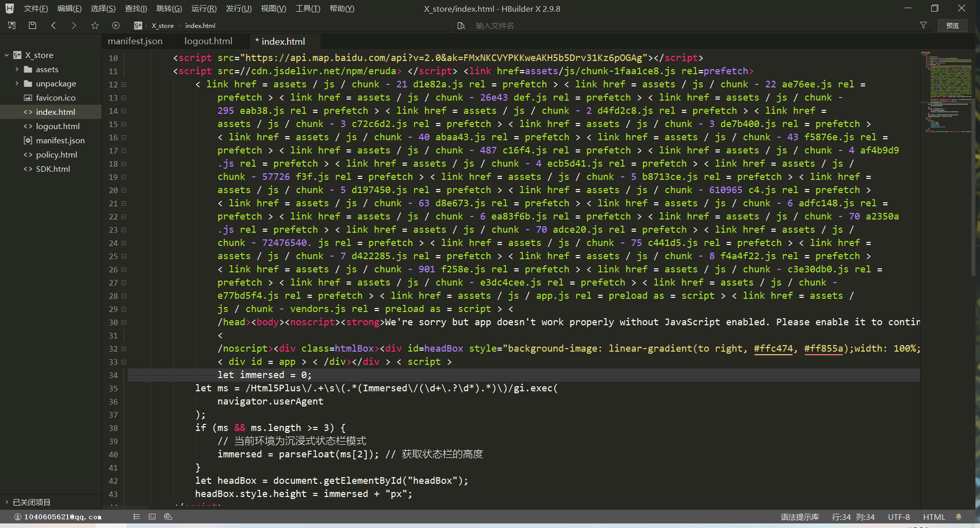Fold code at line 16

(x=123, y=137)
